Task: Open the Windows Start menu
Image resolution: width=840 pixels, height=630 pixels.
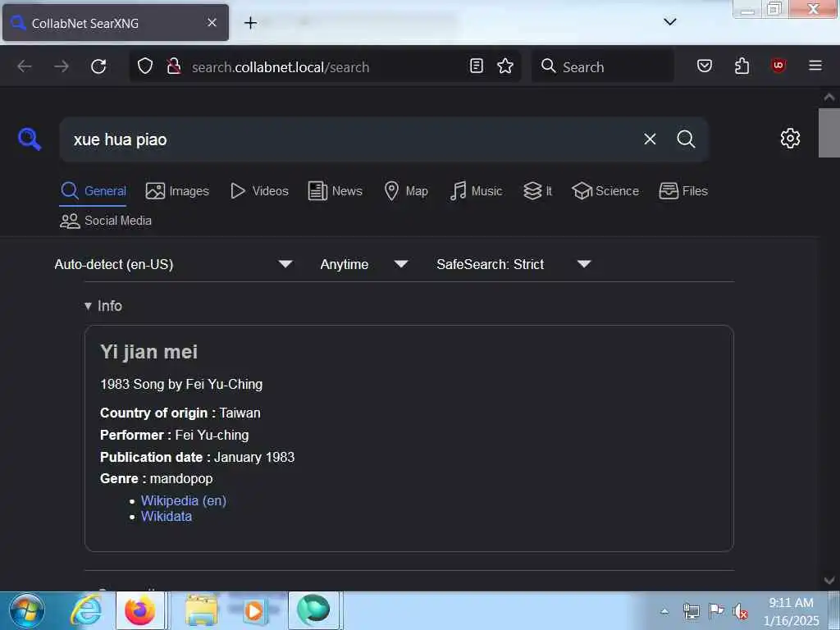Action: click(x=27, y=610)
